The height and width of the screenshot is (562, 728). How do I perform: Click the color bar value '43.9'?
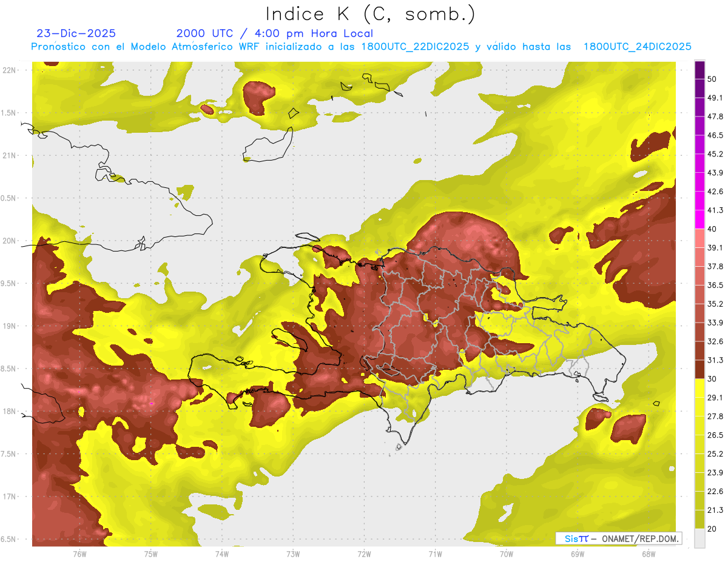pos(715,173)
